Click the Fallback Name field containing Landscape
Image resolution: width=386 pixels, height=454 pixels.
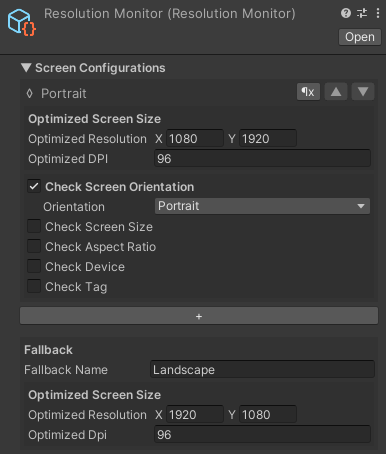[x=262, y=369]
